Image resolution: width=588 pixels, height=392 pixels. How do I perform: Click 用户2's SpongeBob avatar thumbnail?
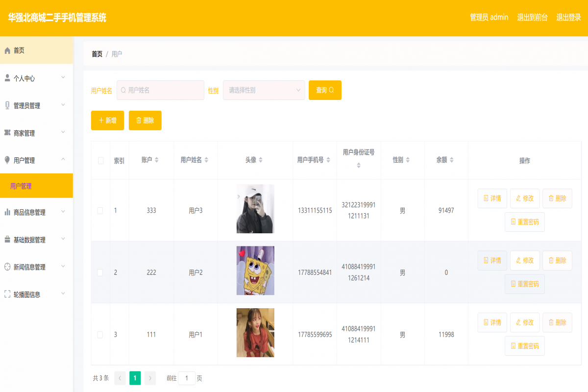click(x=255, y=270)
